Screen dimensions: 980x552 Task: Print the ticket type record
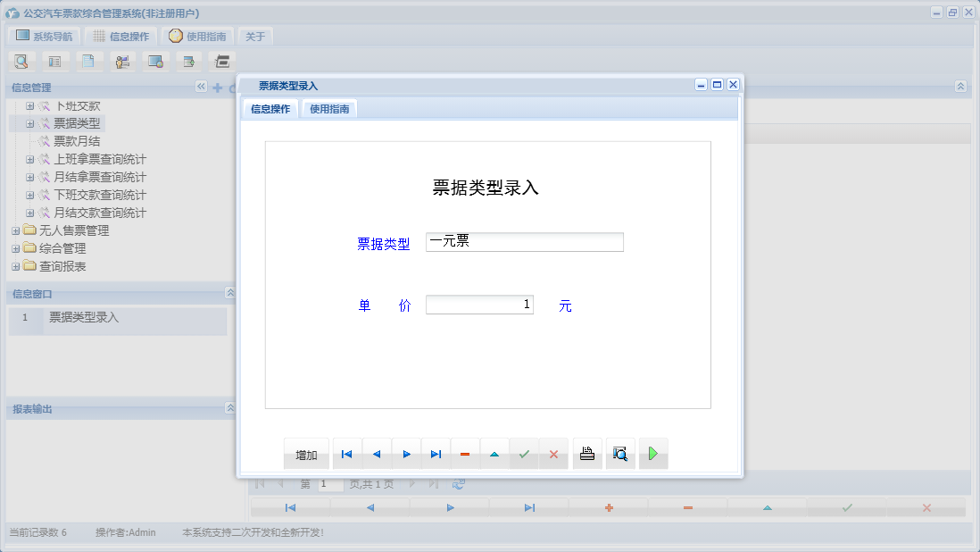586,453
